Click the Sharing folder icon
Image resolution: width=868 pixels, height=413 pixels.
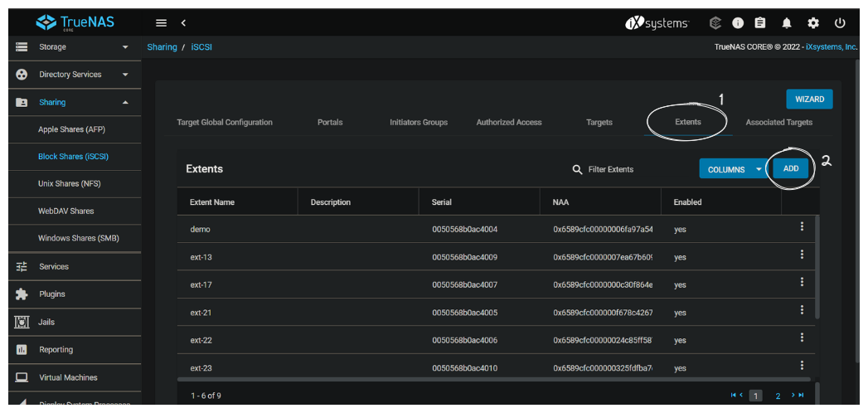[22, 102]
